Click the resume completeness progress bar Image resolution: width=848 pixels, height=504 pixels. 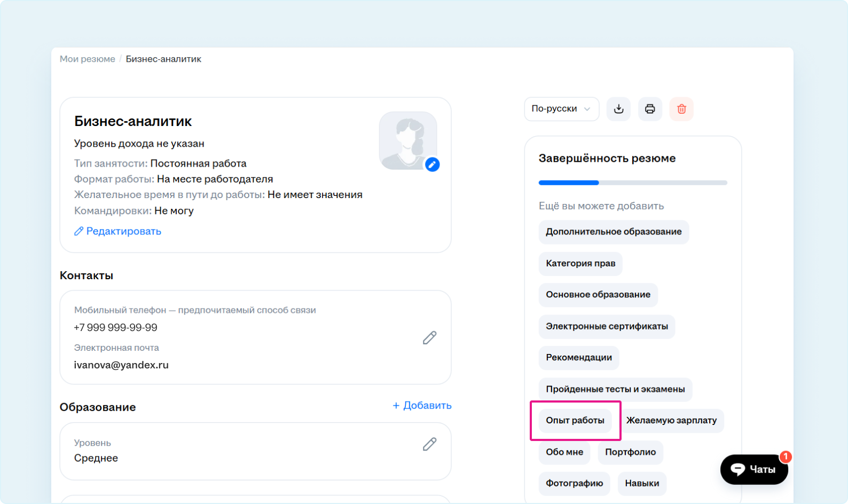[x=633, y=183]
